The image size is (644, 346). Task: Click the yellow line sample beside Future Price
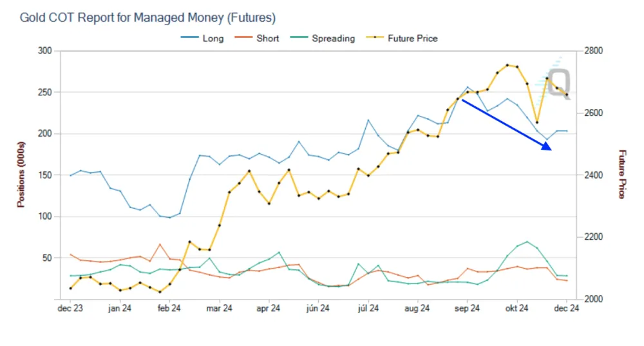coord(375,39)
